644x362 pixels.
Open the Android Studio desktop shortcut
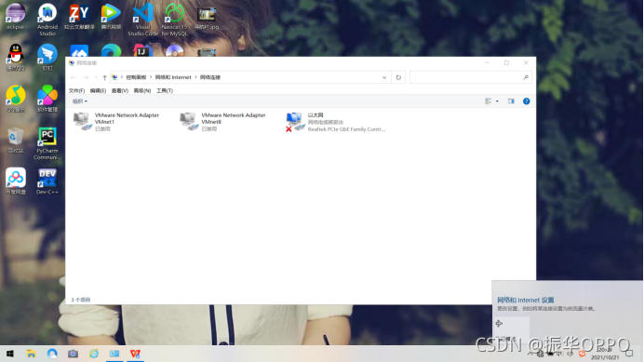47,20
